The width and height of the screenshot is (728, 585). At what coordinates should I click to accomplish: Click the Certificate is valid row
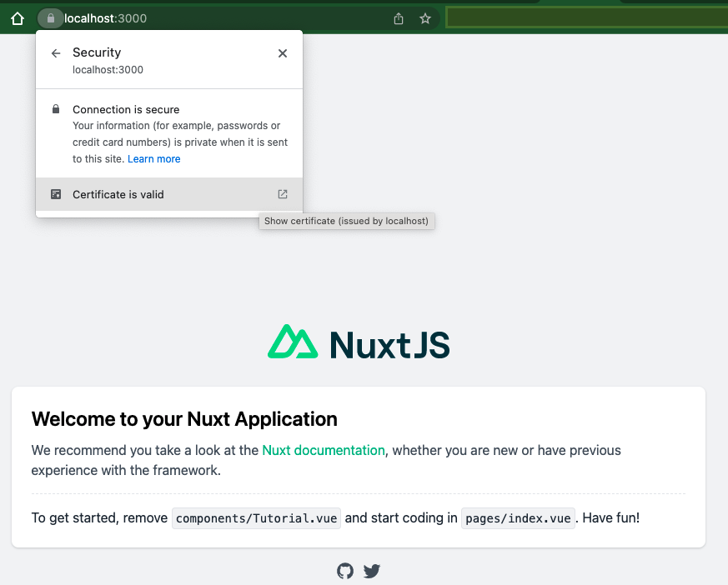point(169,194)
